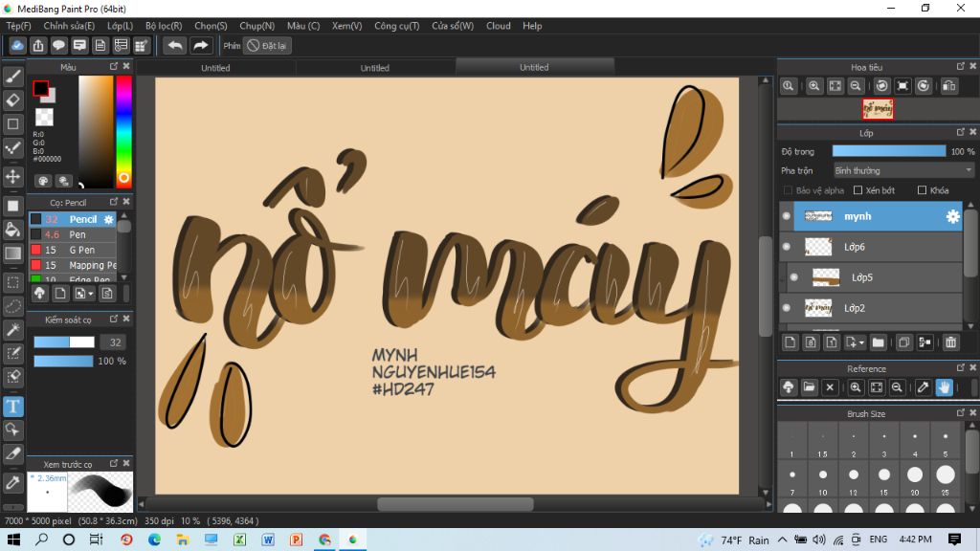Open the Bộ lọc(R) menu
This screenshot has height=551, width=980.
tap(164, 26)
